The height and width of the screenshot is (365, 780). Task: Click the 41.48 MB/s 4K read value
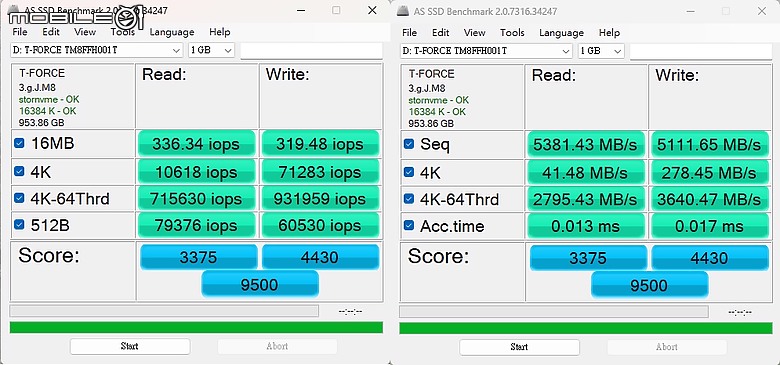click(x=585, y=173)
